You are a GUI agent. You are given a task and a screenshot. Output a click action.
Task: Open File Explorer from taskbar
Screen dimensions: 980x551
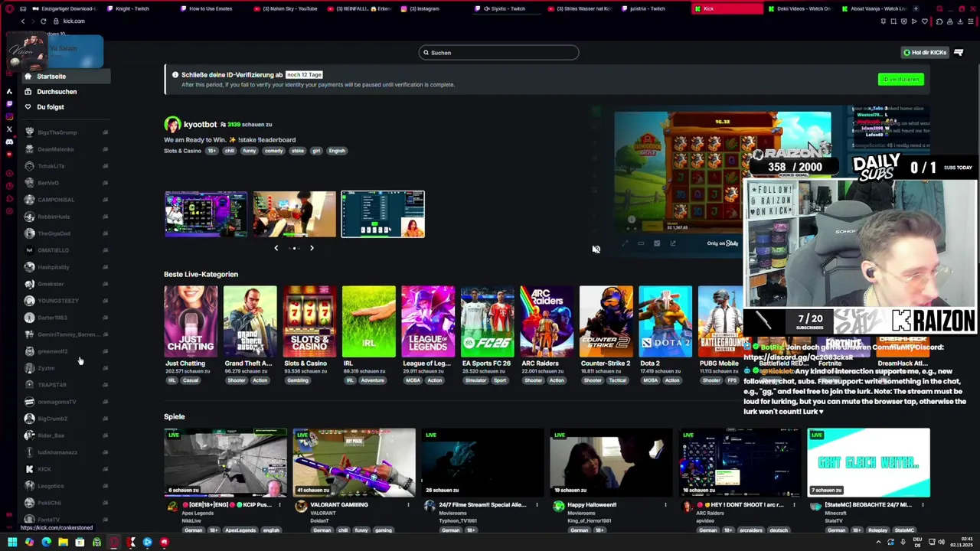point(63,543)
